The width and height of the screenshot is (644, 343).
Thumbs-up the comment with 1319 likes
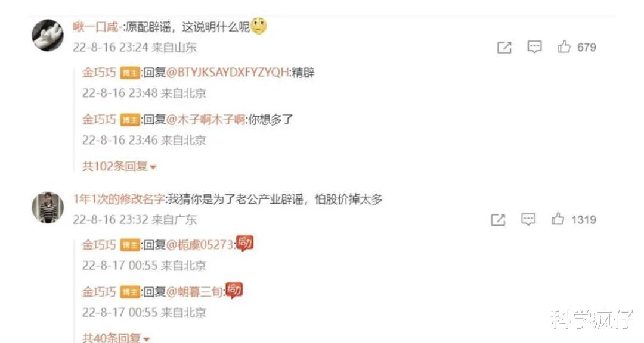(558, 220)
